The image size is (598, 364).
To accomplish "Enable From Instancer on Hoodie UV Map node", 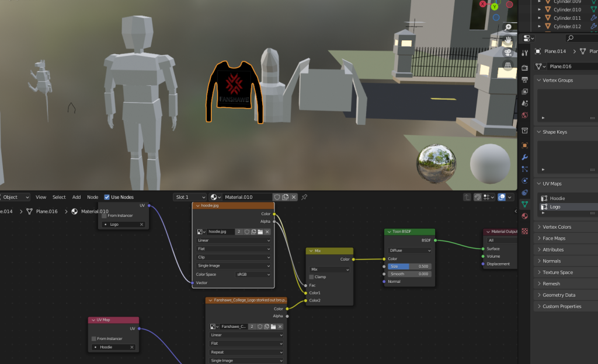I will (94, 338).
